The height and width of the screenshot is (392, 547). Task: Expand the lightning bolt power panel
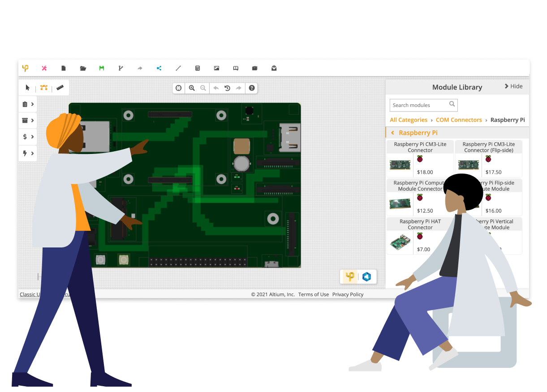(x=28, y=153)
